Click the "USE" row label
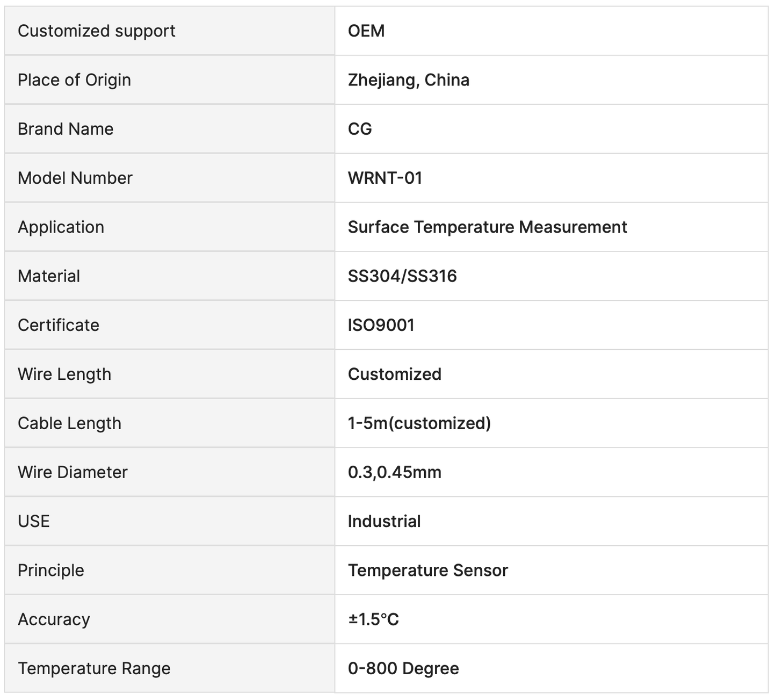776x700 pixels. point(34,522)
